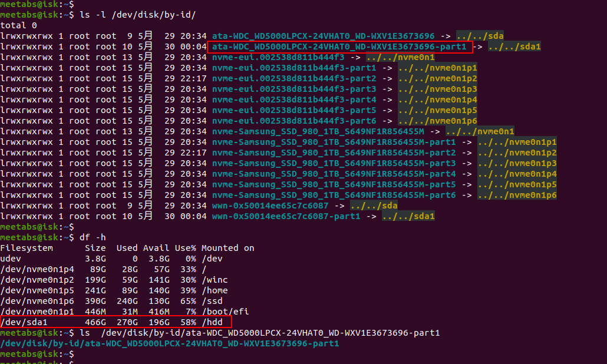Click the symlink name ending 'WXV1E3673696-part1' in the ls -l listing
607x364 pixels.
pos(339,47)
